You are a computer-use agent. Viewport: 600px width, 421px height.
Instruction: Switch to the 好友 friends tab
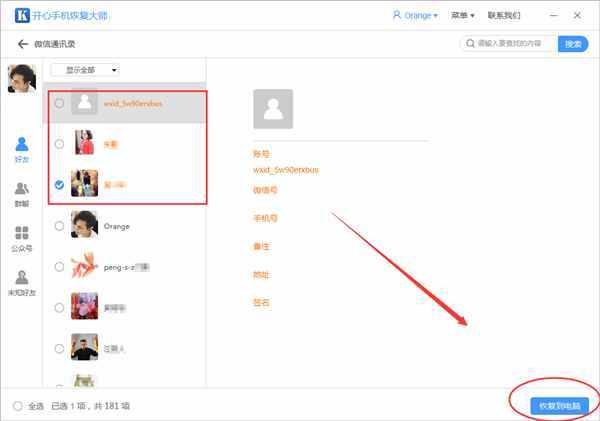(x=22, y=150)
